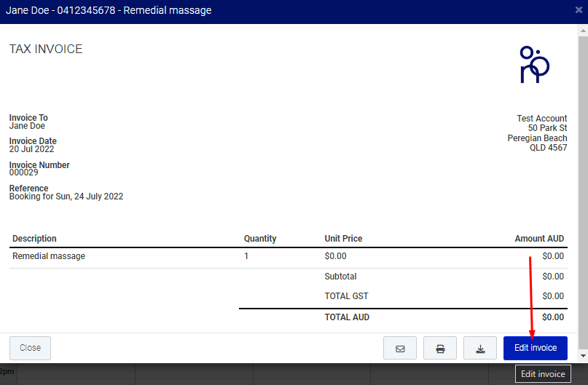
Task: Click the reference Booking for Sun, 24 July 2022
Action: click(66, 197)
